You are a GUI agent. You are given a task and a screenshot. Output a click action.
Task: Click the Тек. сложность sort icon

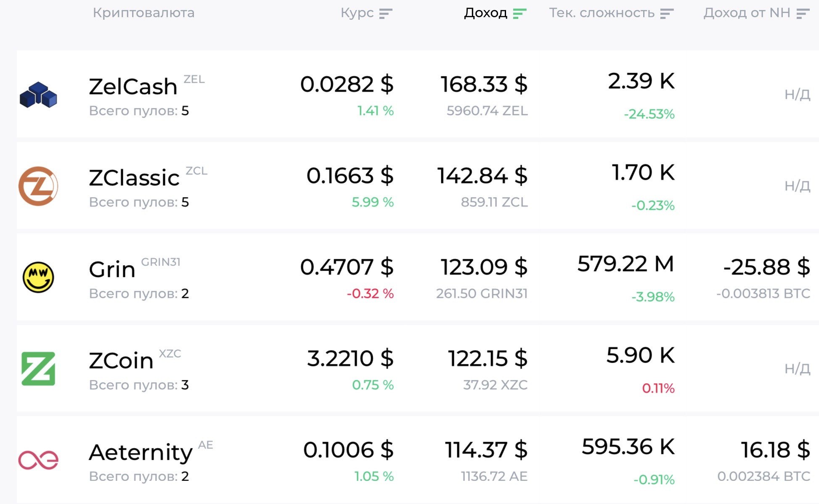(x=667, y=14)
